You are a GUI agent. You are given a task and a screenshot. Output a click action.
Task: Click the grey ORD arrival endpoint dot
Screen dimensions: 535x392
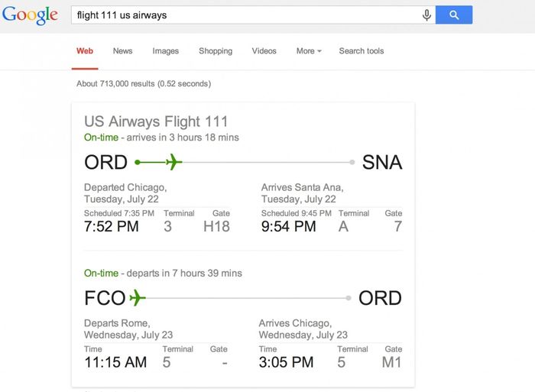point(349,297)
